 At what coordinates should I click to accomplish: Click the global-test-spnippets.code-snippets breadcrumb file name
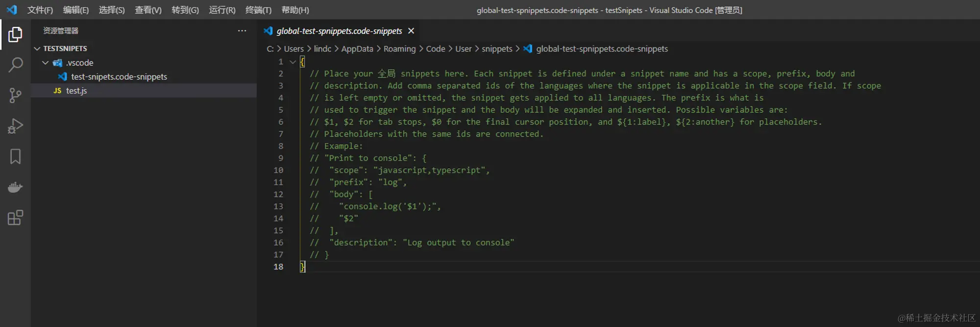tap(602, 49)
